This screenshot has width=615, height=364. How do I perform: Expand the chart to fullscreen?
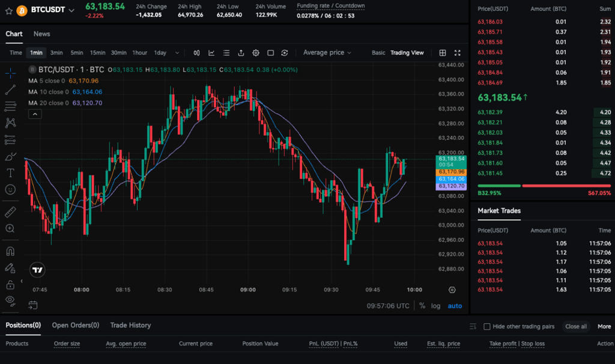[457, 53]
